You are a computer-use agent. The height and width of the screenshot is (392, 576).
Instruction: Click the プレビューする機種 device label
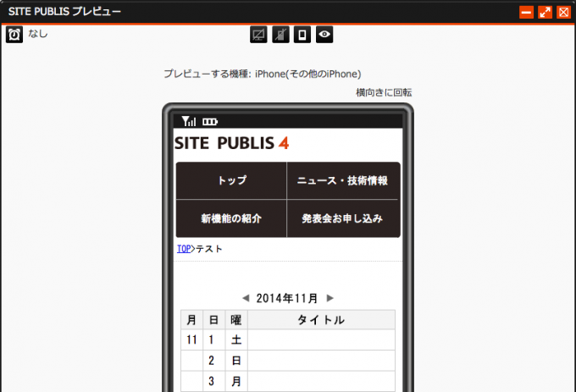263,74
